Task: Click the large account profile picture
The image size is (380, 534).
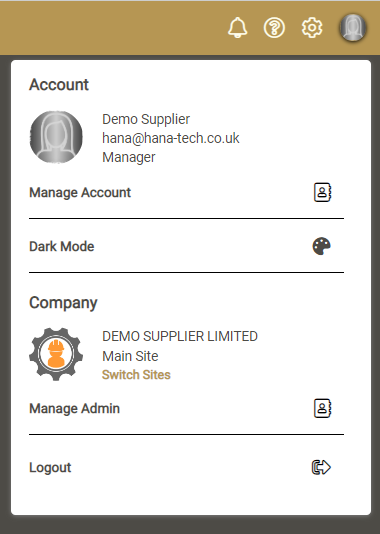Action: pos(56,137)
